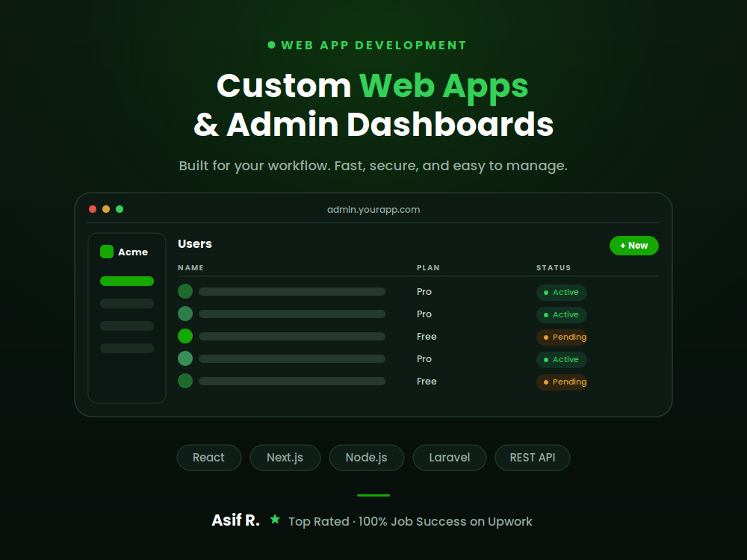Click the admin.yourapp.com address text
The image size is (747, 560).
point(373,210)
